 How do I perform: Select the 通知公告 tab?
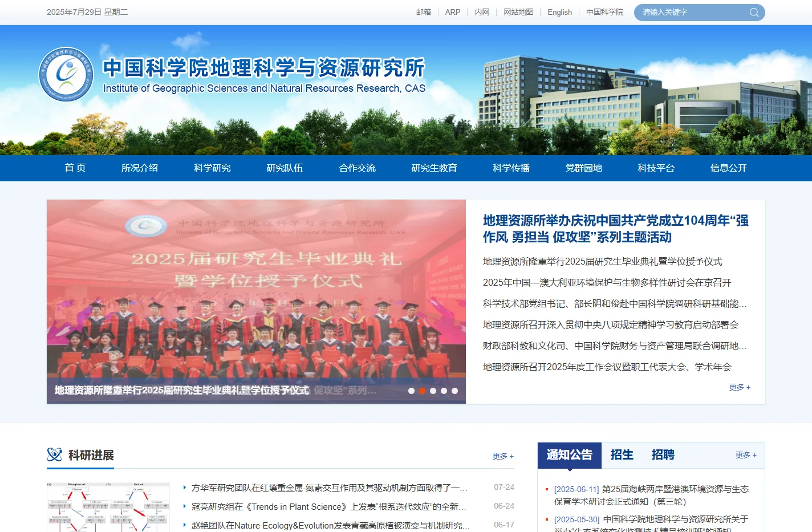[x=570, y=455]
